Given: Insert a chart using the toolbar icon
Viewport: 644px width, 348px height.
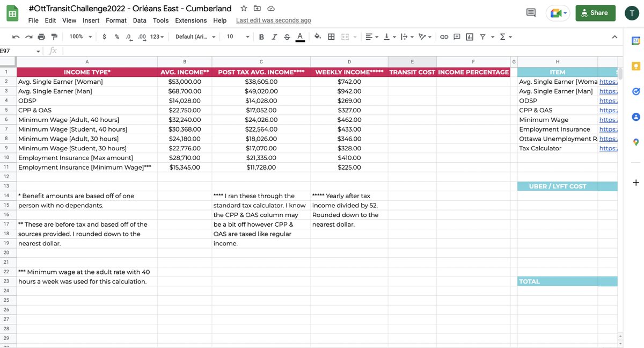Looking at the screenshot, I should (470, 37).
